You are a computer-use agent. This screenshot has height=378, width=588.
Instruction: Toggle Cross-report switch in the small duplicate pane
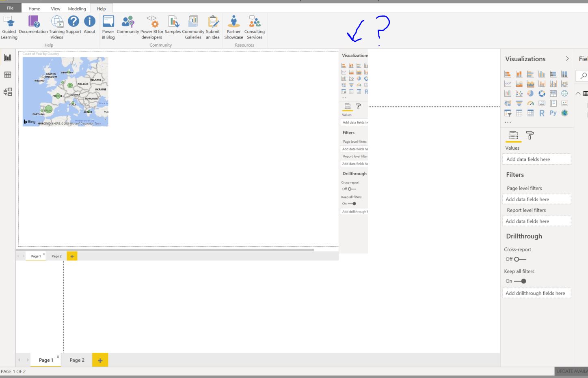(352, 189)
